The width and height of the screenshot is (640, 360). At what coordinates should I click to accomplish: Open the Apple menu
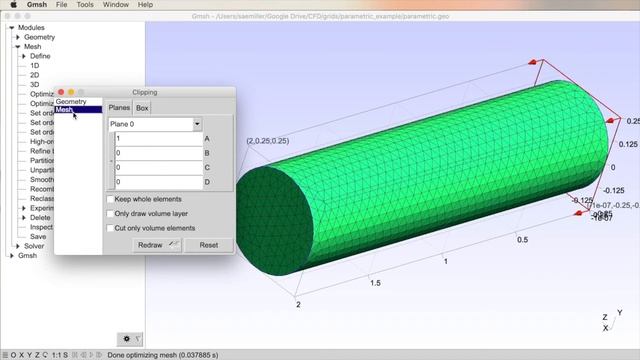13,5
